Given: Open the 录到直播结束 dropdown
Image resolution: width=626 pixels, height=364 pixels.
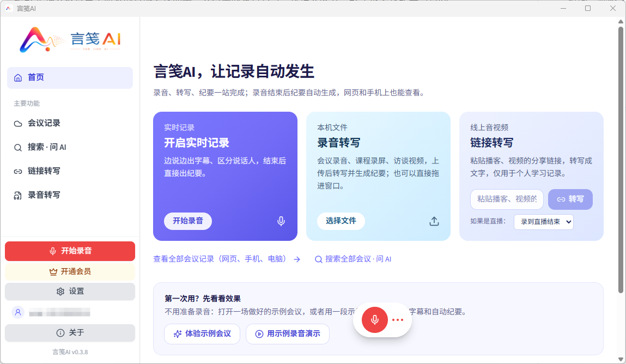Looking at the screenshot, I should pyautogui.click(x=543, y=222).
